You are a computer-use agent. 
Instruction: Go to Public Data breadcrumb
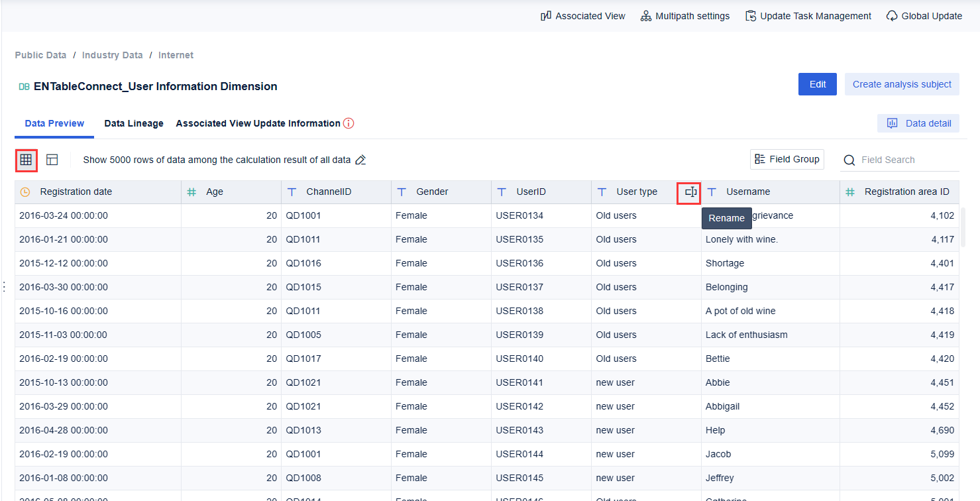(40, 55)
